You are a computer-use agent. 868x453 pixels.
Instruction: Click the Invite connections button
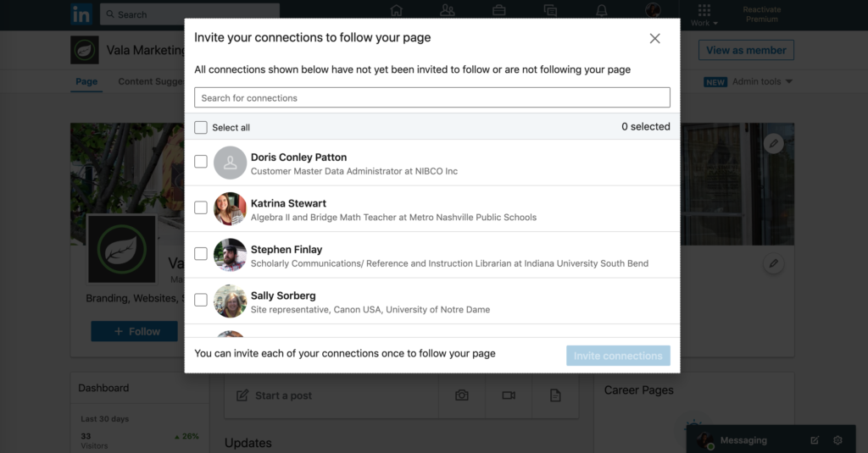pos(618,356)
